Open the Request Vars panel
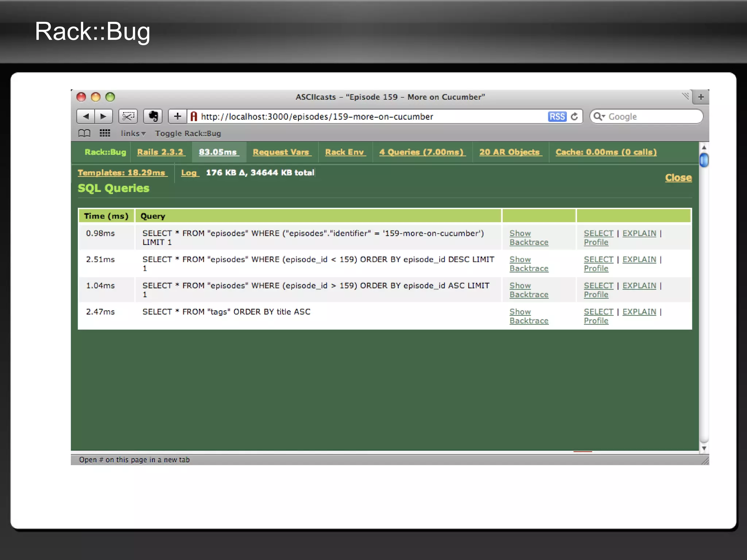Screen dimensions: 747x560 coord(281,152)
